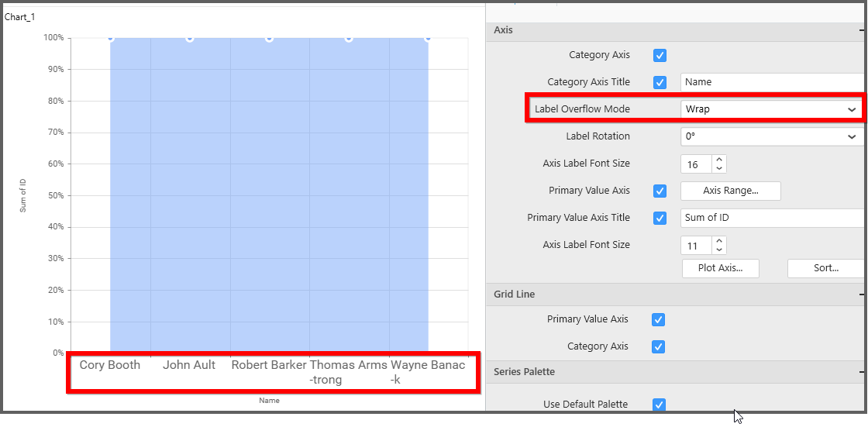This screenshot has width=868, height=434.
Task: Decrease the font size 16 stepper value
Action: (x=719, y=168)
